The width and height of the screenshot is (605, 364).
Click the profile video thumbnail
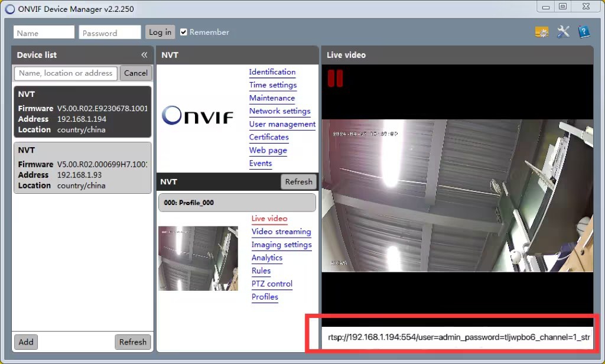click(199, 258)
